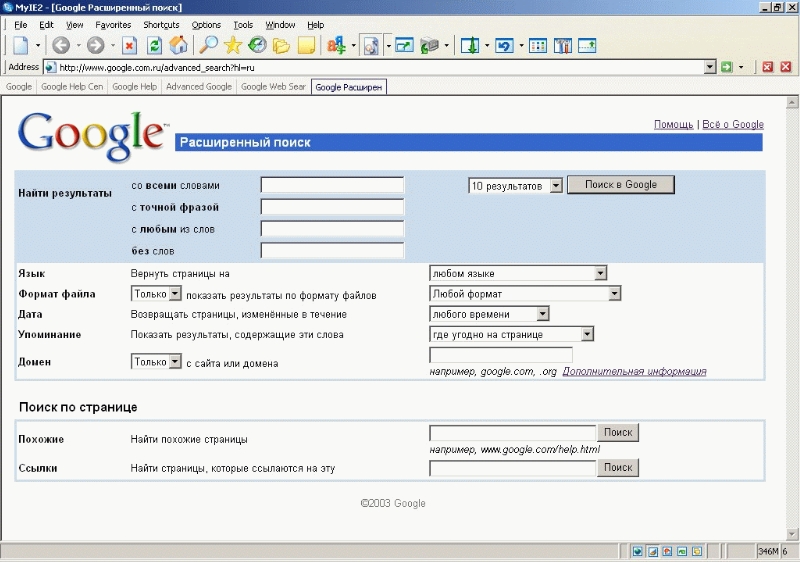Click the green down-arrow autoscroll icon

pos(470,45)
